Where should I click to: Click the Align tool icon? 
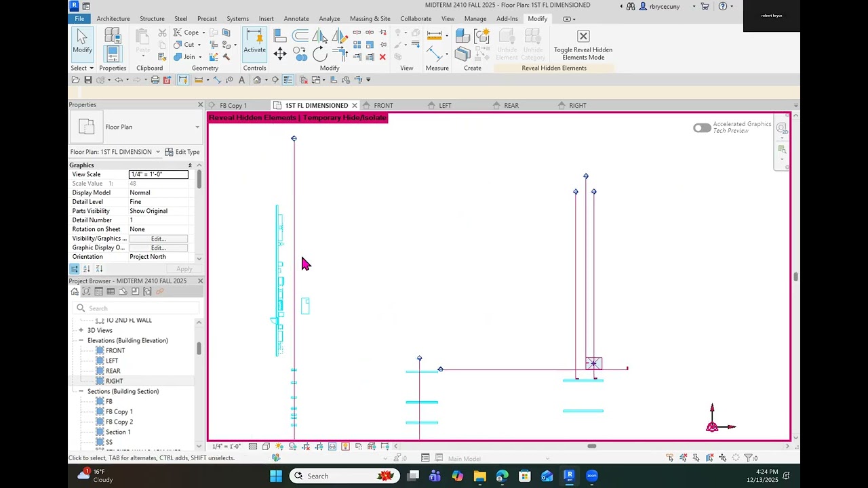280,36
